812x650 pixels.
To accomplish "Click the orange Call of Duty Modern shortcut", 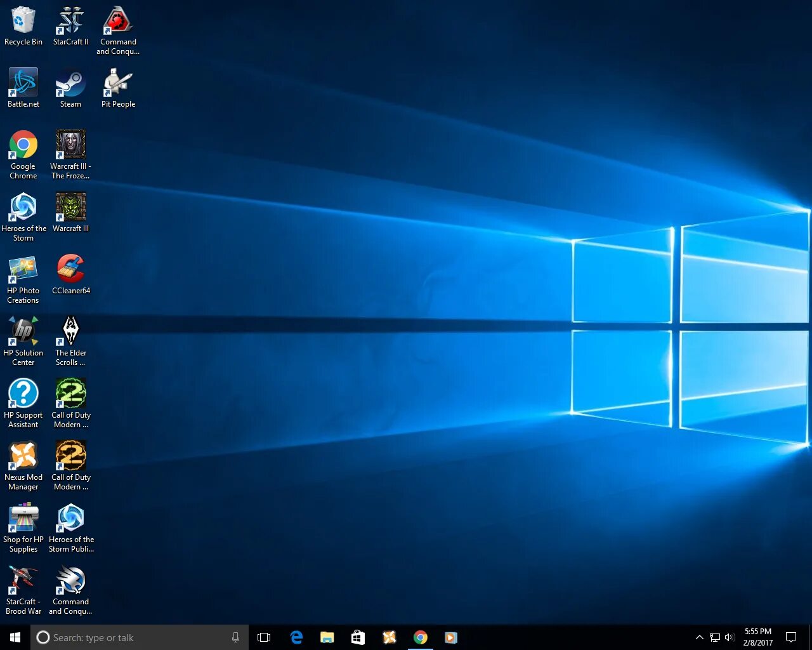I will tap(70, 466).
